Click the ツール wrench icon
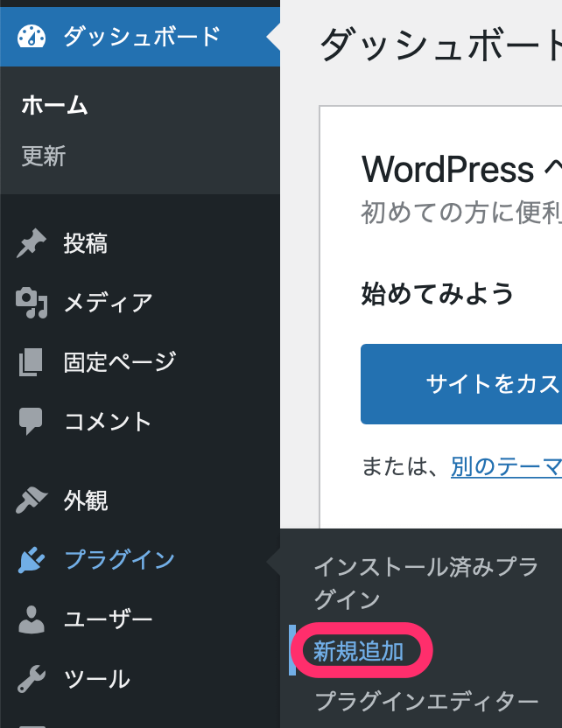This screenshot has height=728, width=562. tap(32, 678)
